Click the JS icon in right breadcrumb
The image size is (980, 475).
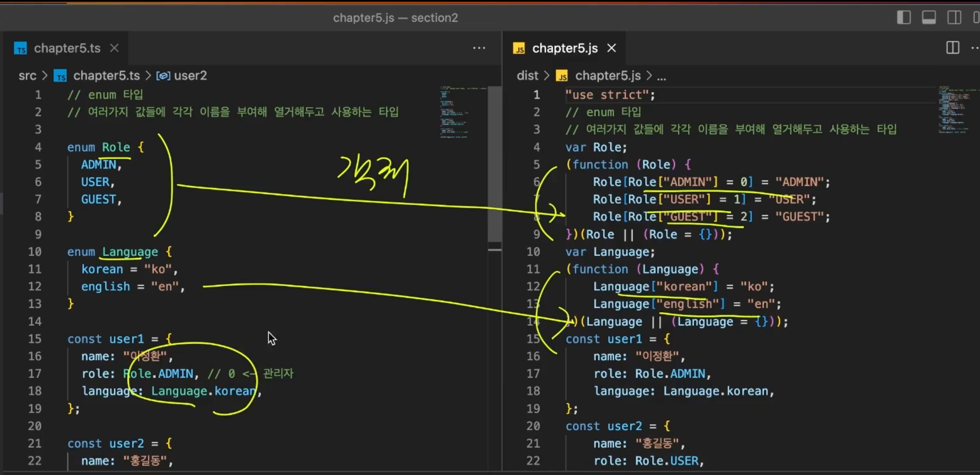562,75
